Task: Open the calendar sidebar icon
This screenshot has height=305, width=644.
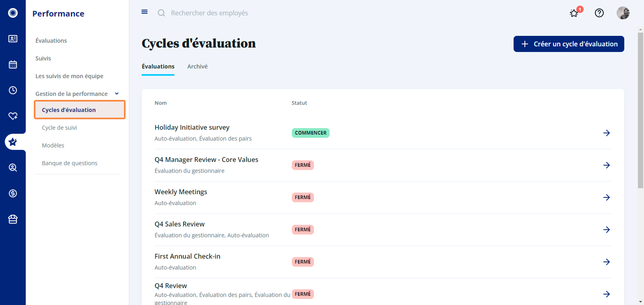Action: pyautogui.click(x=13, y=64)
